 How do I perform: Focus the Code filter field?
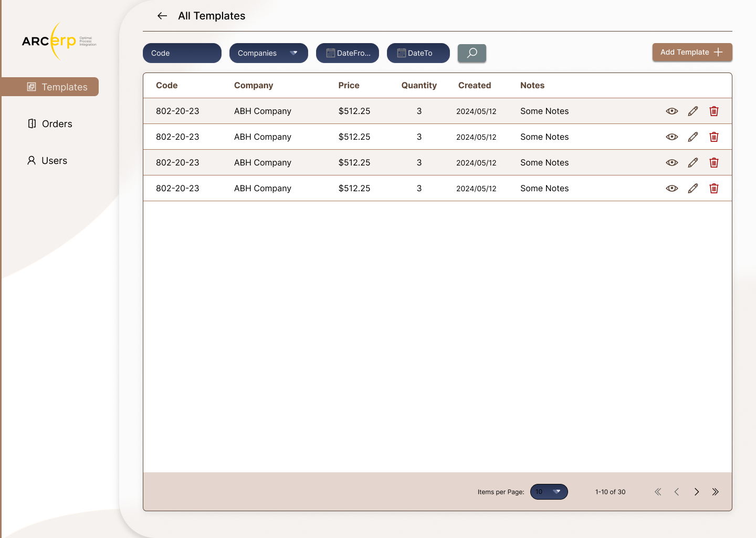pyautogui.click(x=182, y=53)
